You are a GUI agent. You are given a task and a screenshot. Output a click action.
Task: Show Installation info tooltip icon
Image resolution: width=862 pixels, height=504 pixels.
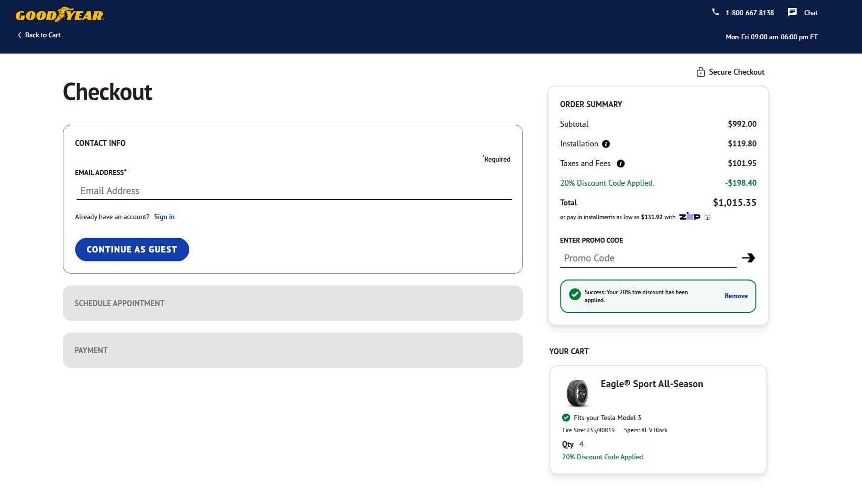tap(606, 144)
